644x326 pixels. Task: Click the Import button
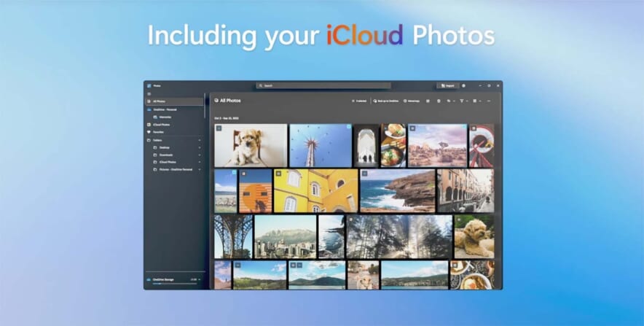[x=448, y=86]
